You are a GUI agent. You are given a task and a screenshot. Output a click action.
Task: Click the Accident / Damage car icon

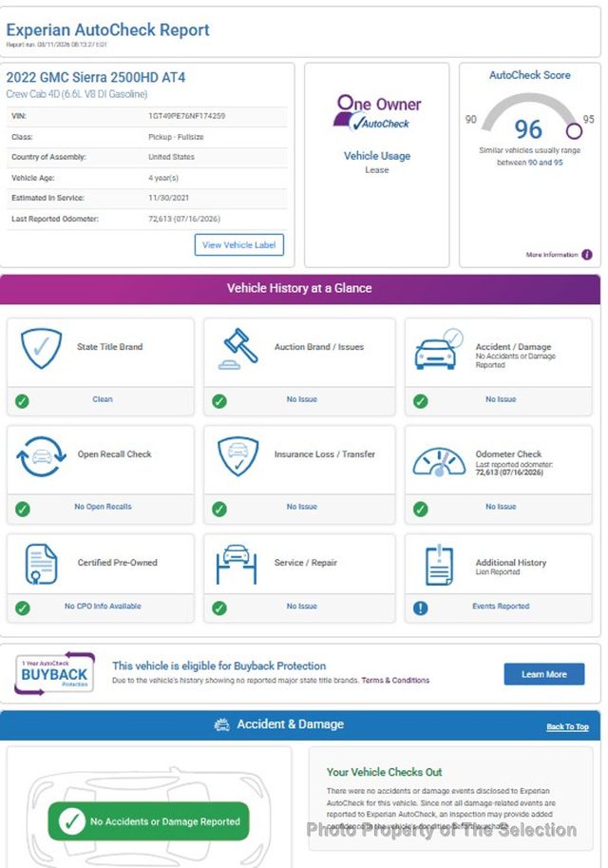(x=438, y=349)
